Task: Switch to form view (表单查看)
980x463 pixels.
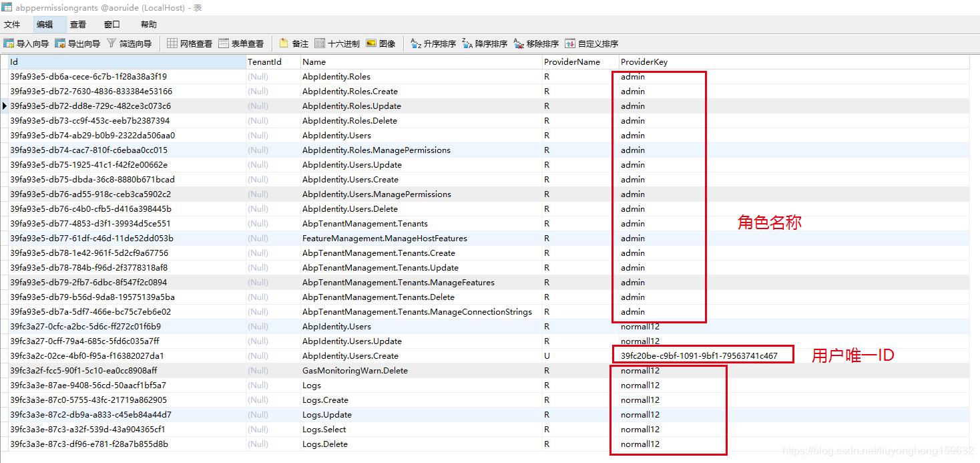Action: coord(241,43)
